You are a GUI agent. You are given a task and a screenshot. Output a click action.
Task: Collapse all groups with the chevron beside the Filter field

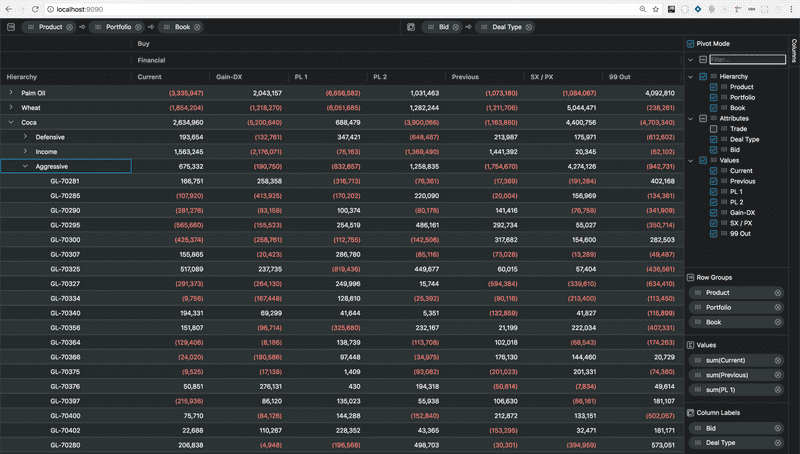click(691, 60)
